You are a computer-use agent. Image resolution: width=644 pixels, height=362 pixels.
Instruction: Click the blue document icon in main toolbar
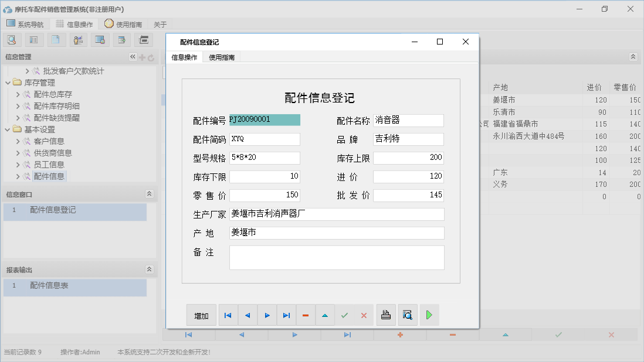pos(56,40)
